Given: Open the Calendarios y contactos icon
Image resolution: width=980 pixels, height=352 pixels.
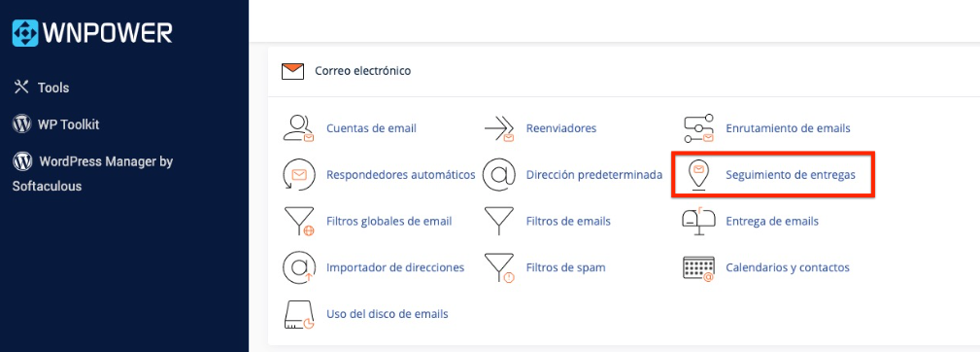Looking at the screenshot, I should pyautogui.click(x=698, y=267).
